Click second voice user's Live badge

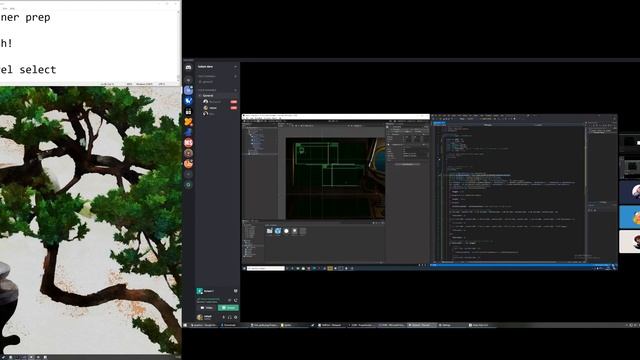point(233,108)
